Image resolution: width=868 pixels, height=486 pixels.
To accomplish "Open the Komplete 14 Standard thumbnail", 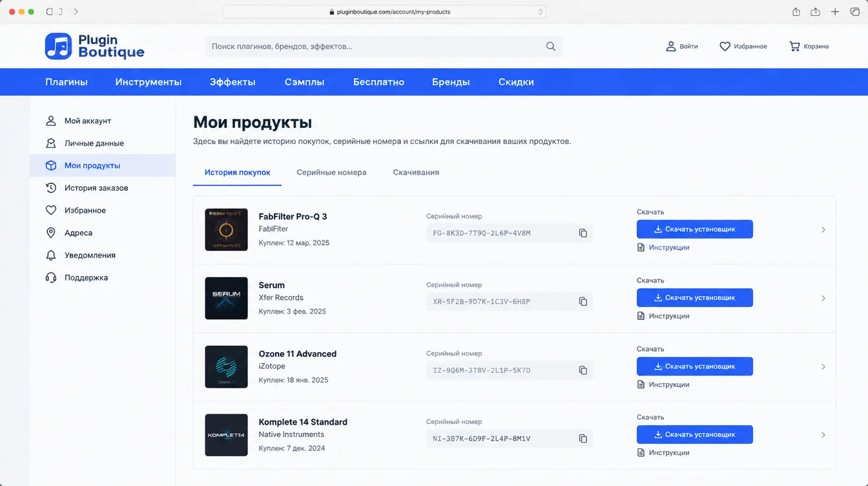I will 227,435.
